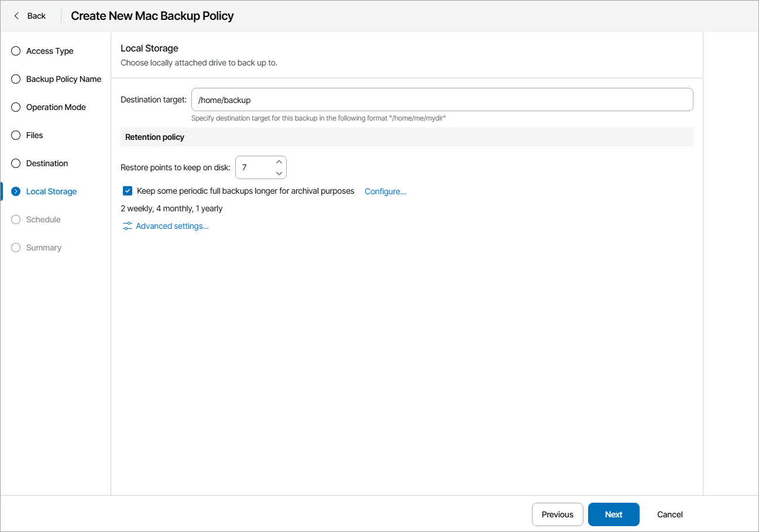Select the Operation Mode step radio circle
The width and height of the screenshot is (759, 532).
tap(15, 107)
